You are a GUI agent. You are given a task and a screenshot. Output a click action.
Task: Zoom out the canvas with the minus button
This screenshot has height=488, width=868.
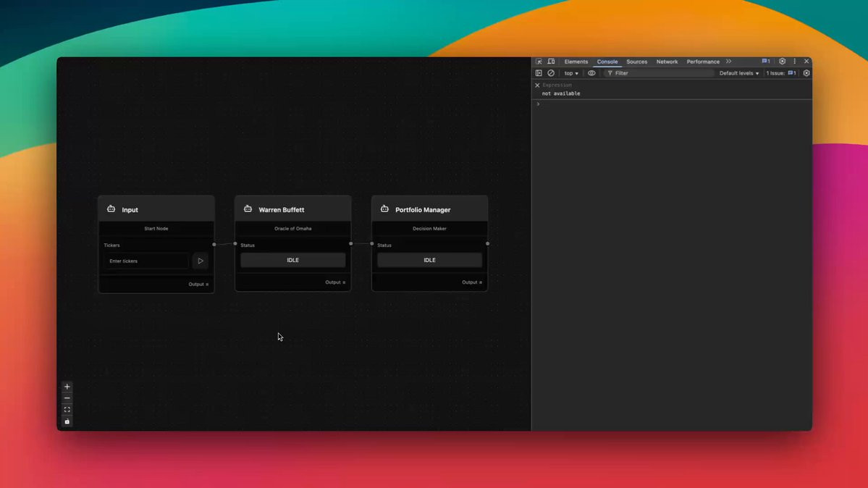coord(67,398)
